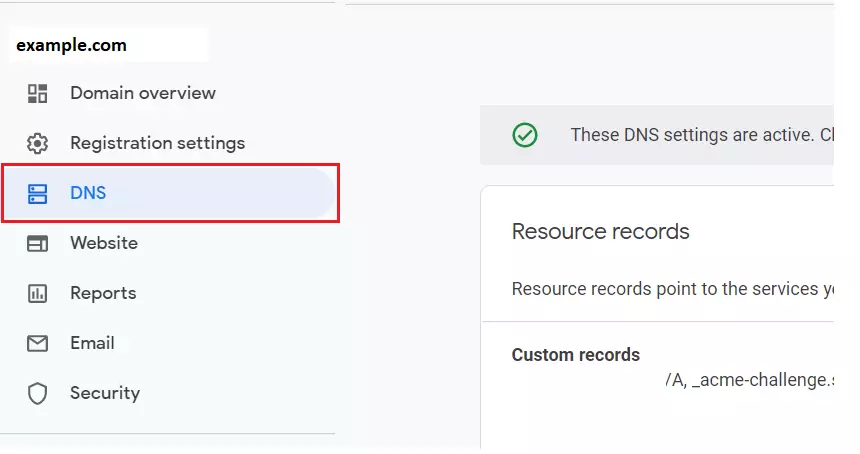The width and height of the screenshot is (860, 454).
Task: Click the Custom records label
Action: click(576, 355)
